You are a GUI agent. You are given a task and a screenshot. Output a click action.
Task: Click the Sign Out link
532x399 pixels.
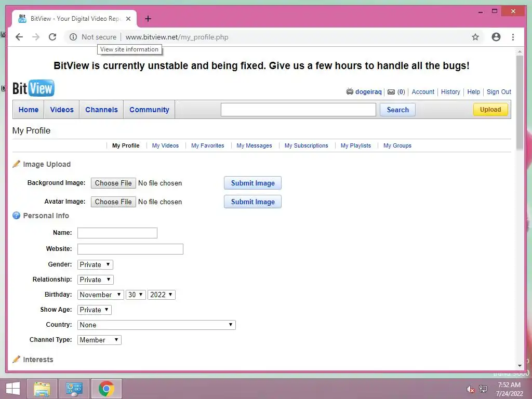point(499,91)
